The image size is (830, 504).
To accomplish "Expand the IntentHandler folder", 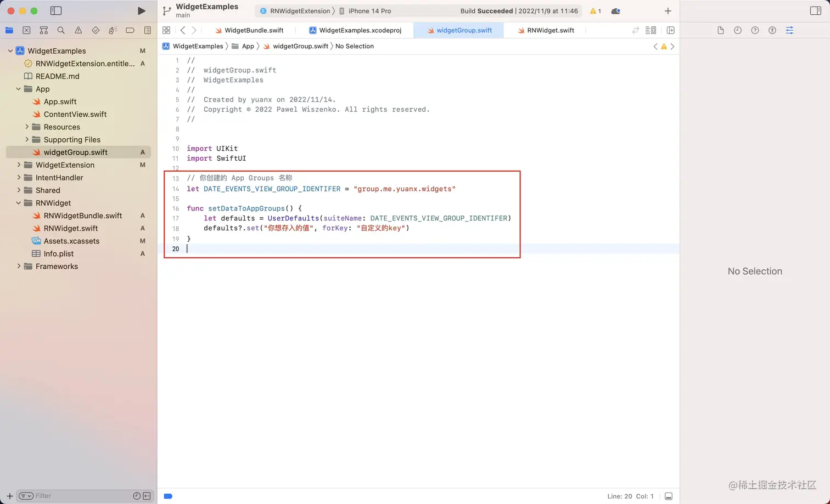I will click(19, 177).
